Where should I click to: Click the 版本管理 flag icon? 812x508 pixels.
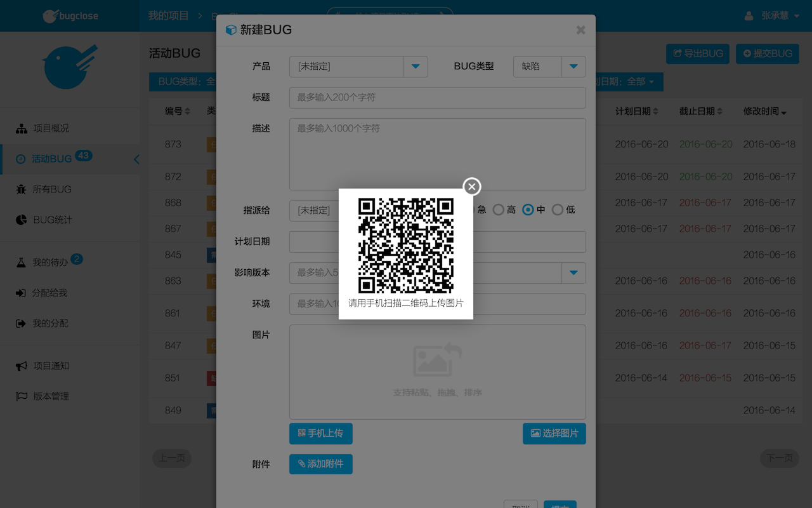[22, 396]
